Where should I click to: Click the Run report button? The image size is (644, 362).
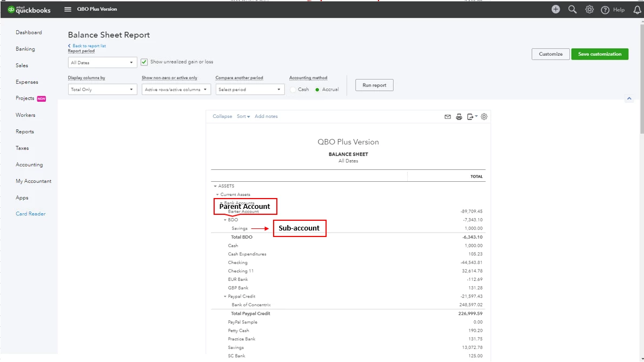pyautogui.click(x=374, y=85)
